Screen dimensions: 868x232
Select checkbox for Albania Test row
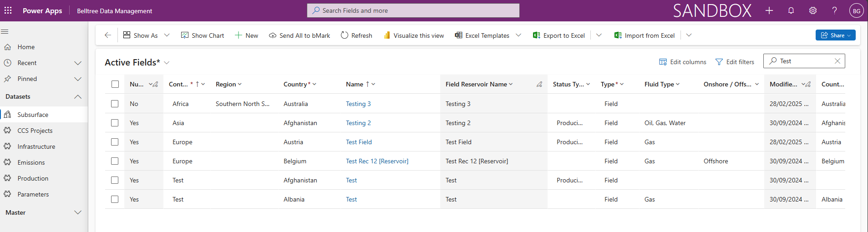(115, 199)
